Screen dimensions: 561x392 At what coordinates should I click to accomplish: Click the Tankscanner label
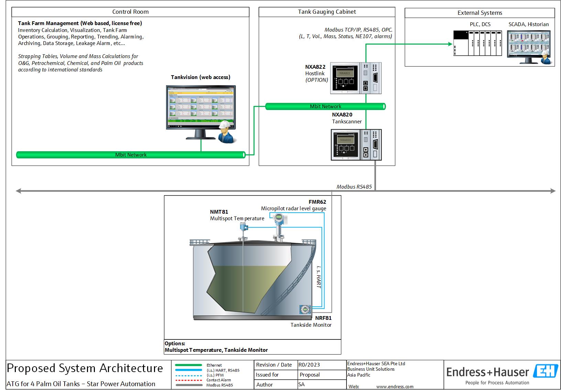click(347, 122)
